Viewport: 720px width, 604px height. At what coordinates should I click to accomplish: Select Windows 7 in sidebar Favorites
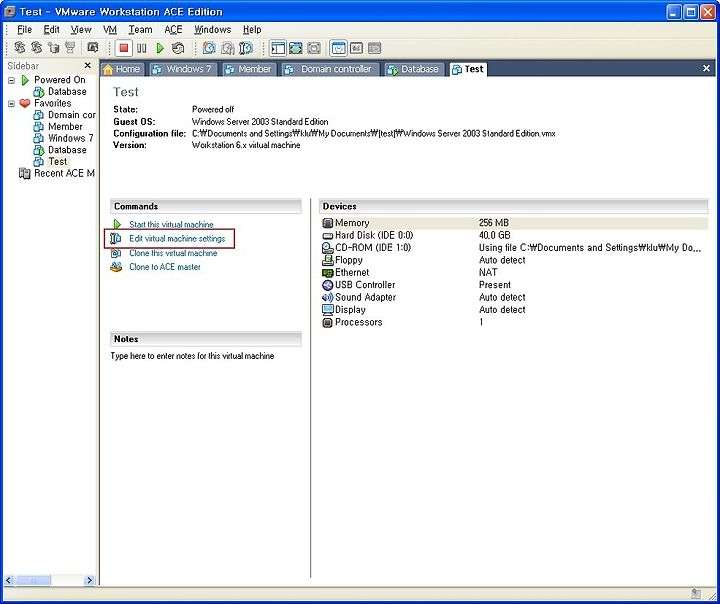[71, 138]
